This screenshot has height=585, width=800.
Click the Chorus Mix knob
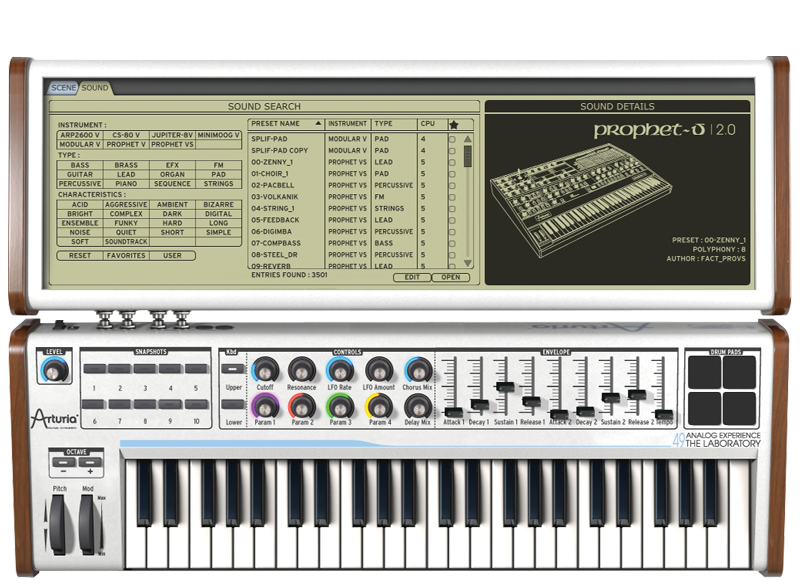(417, 369)
